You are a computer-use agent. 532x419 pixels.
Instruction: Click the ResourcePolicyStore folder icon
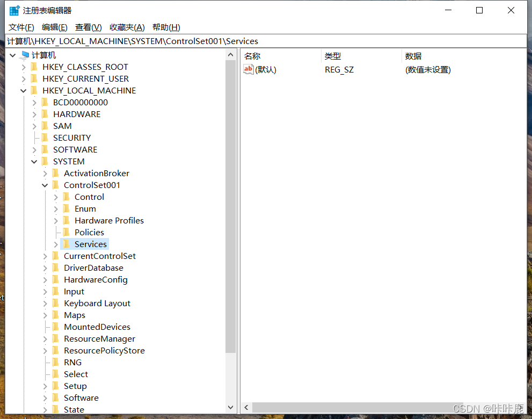[x=56, y=350]
